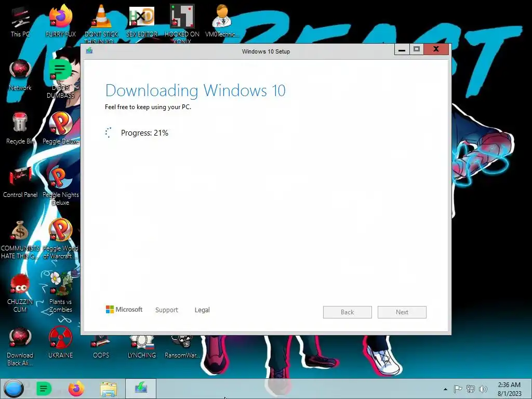Close the Windows 10 Setup window
532x399 pixels.
[436, 49]
